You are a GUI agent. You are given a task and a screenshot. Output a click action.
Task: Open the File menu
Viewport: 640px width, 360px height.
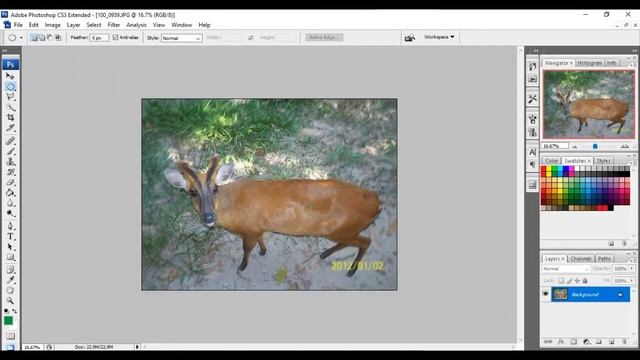(x=18, y=25)
